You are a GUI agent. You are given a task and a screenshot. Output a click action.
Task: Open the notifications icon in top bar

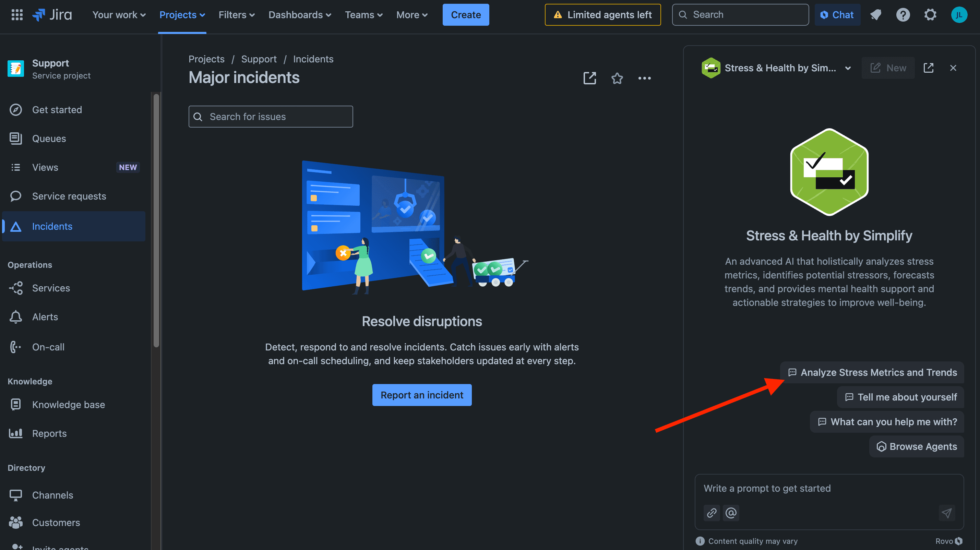[876, 15]
